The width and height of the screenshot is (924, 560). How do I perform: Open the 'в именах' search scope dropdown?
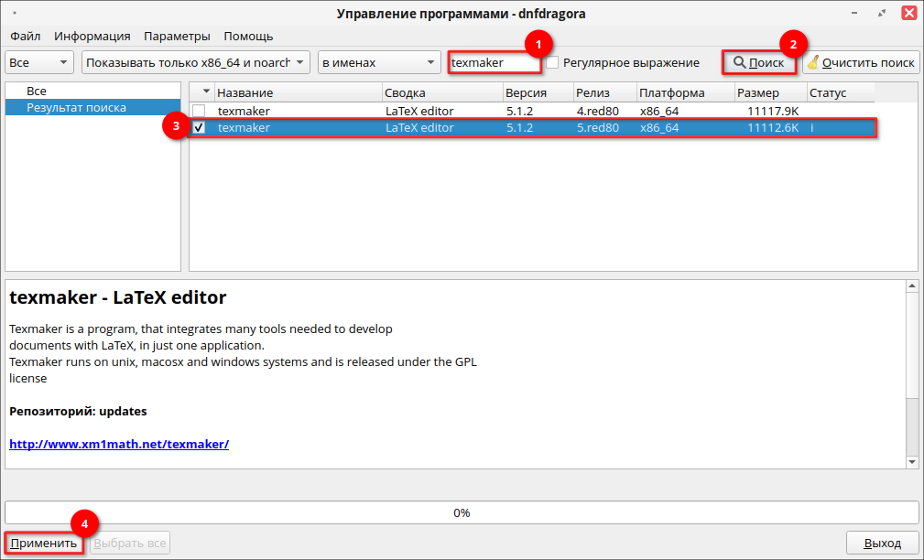pos(379,62)
